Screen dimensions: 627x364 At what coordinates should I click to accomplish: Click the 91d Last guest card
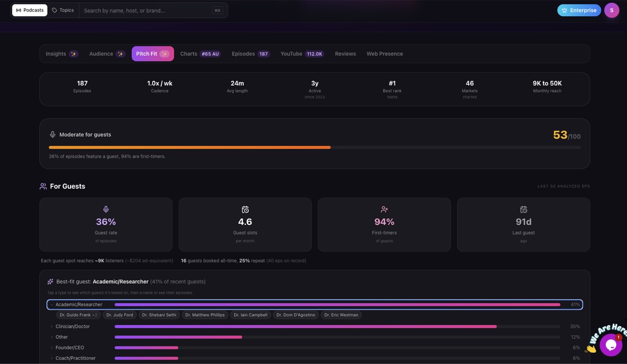(524, 225)
